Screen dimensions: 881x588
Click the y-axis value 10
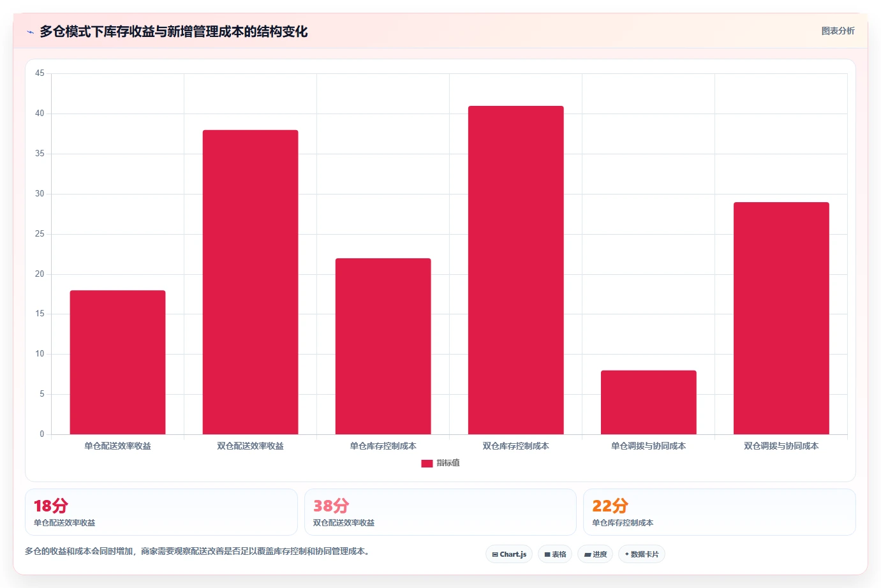click(x=40, y=354)
